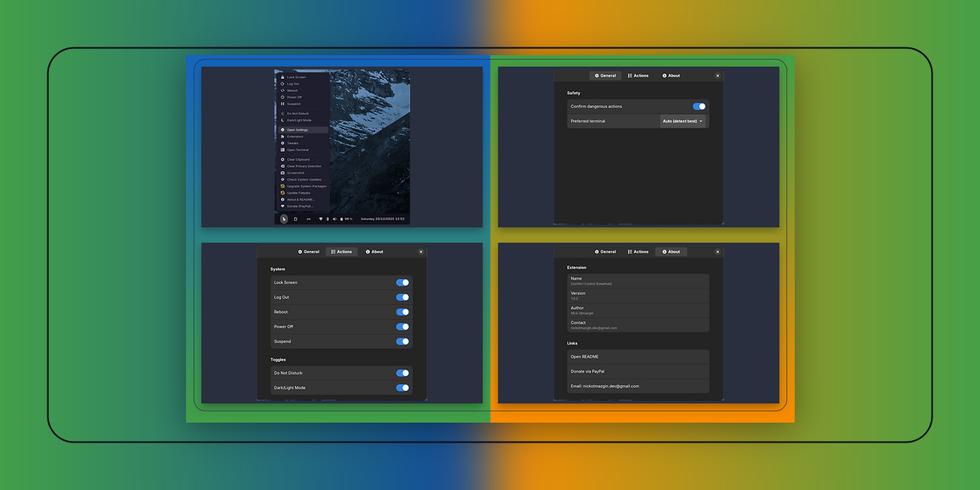980x490 pixels.
Task: Toggle the Do Not Disturb switch
Action: (x=402, y=373)
